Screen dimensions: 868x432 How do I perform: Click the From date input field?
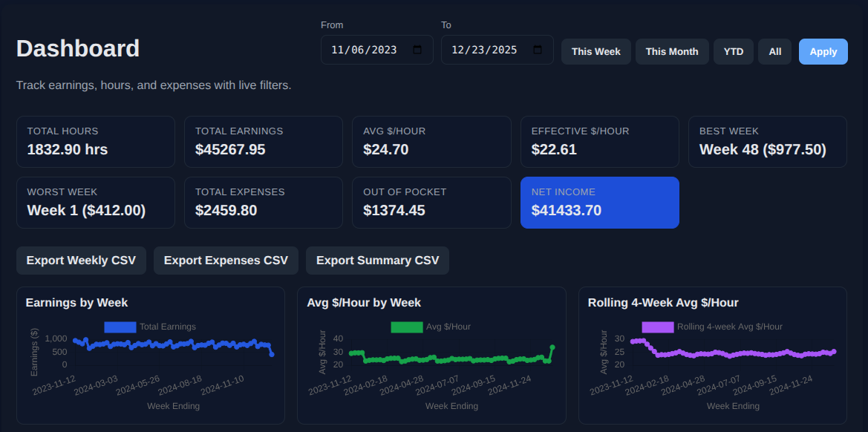364,50
